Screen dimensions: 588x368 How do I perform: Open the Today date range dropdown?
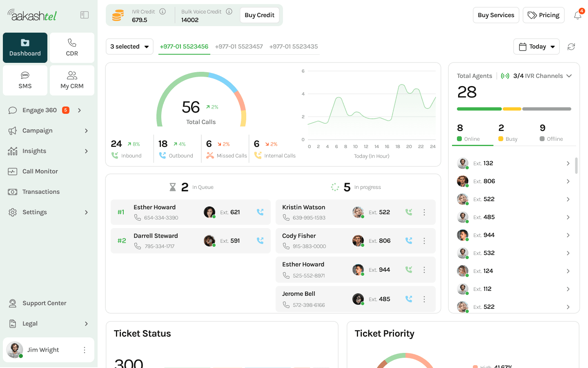(x=536, y=47)
